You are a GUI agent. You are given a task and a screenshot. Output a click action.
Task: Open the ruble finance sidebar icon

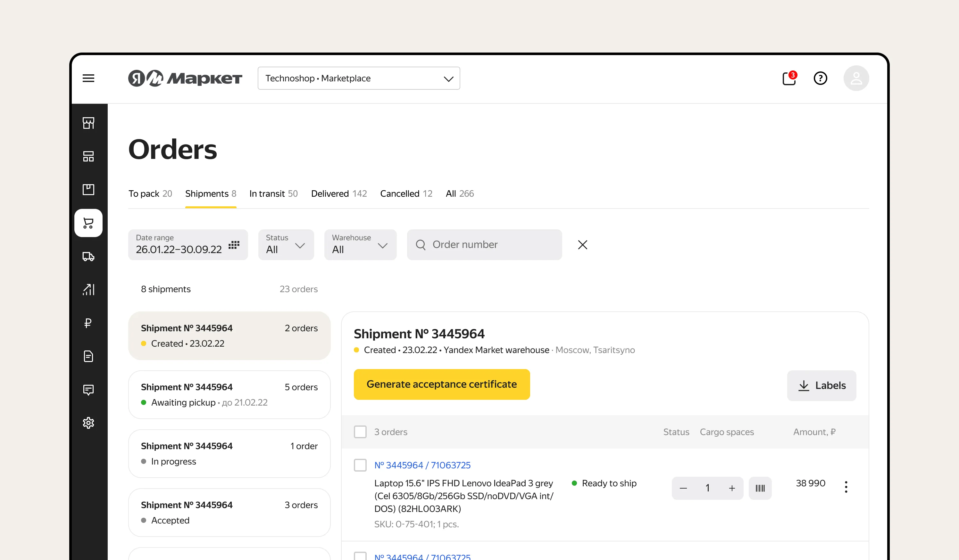[88, 323]
